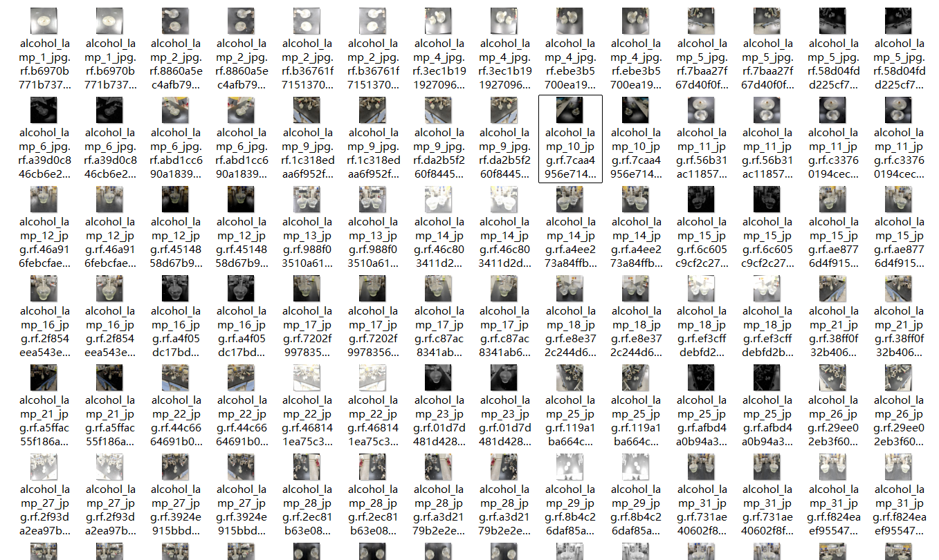The height and width of the screenshot is (560, 939).
Task: Select the highlighted alcohol_lamp_10 file 7caa4956e714
Action: click(570, 139)
